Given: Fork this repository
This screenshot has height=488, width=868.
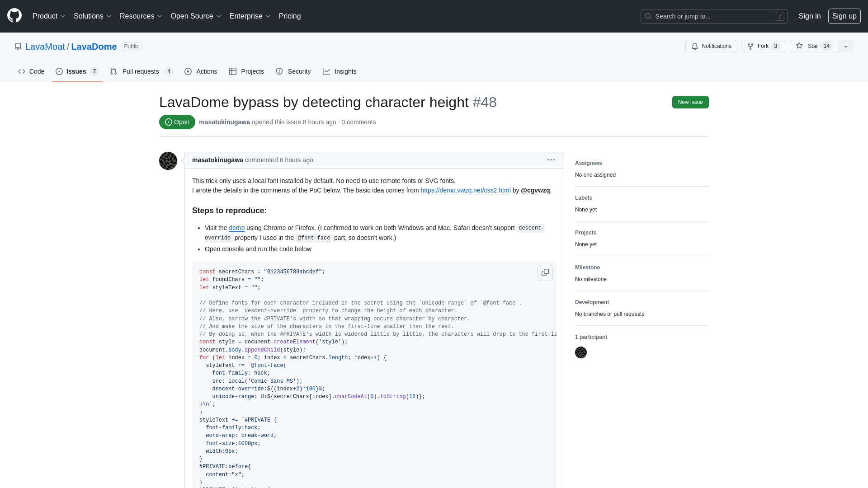Looking at the screenshot, I should 763,46.
